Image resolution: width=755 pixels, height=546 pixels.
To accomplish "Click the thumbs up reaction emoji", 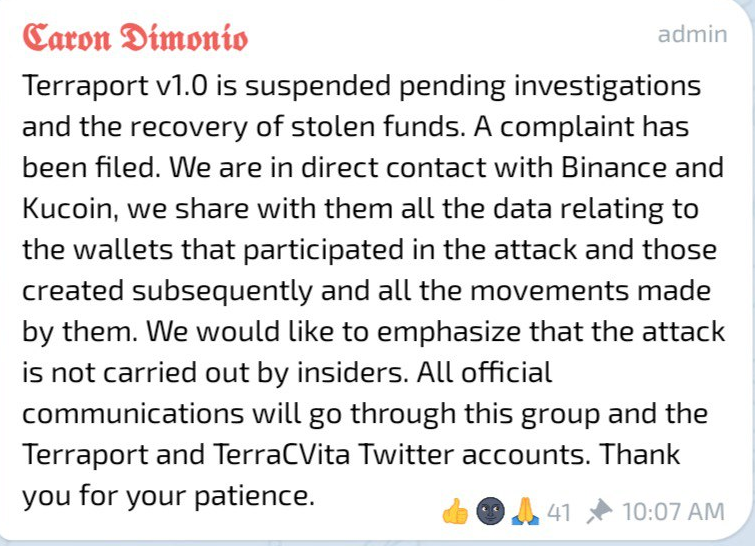I will click(x=455, y=513).
